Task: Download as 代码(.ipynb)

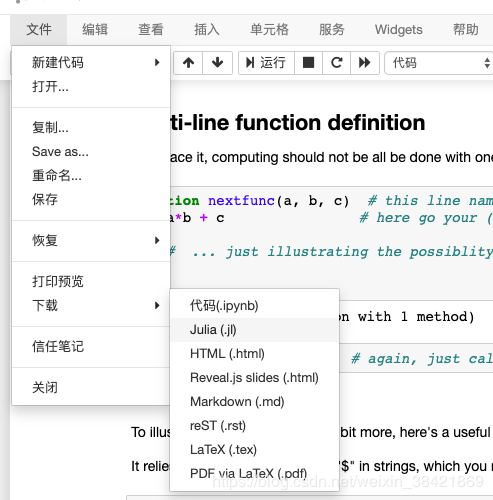Action: point(255,306)
